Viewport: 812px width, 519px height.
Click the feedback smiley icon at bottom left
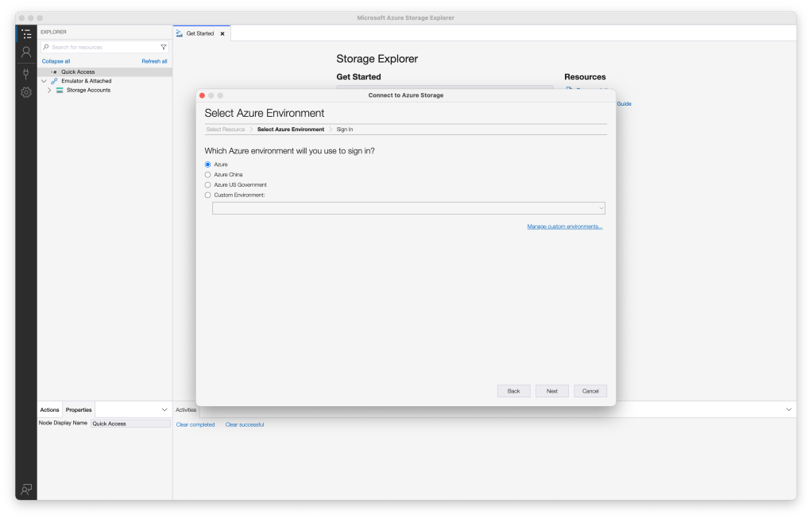26,490
